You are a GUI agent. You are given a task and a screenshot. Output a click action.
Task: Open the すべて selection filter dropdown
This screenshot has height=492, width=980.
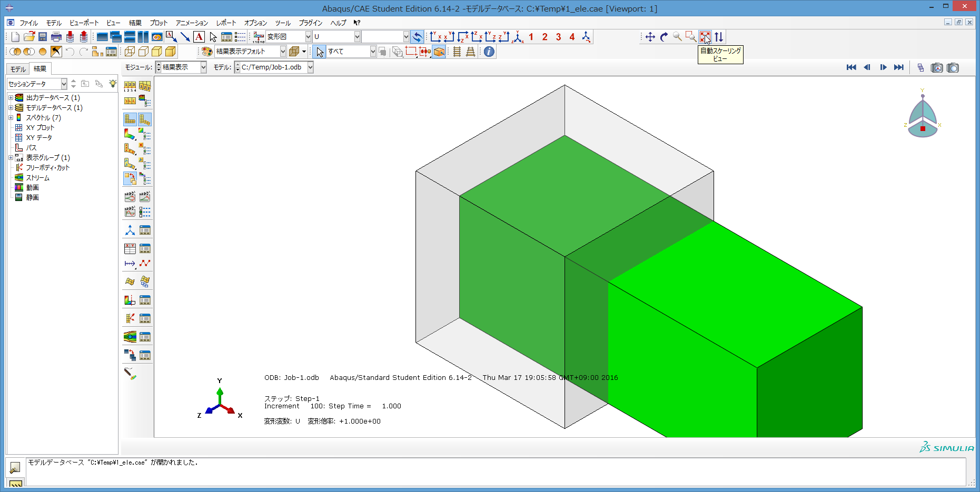coord(373,52)
